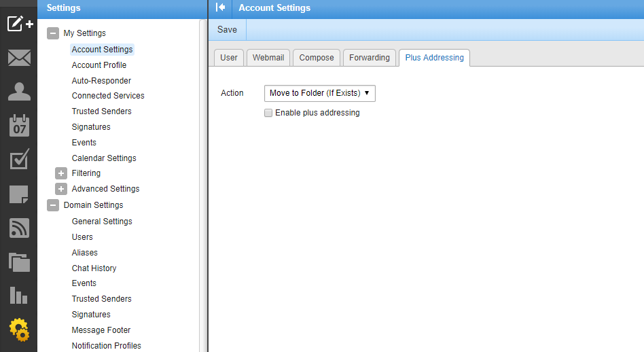The width and height of the screenshot is (644, 352).
Task: Open Auto-Responder settings
Action: click(101, 80)
